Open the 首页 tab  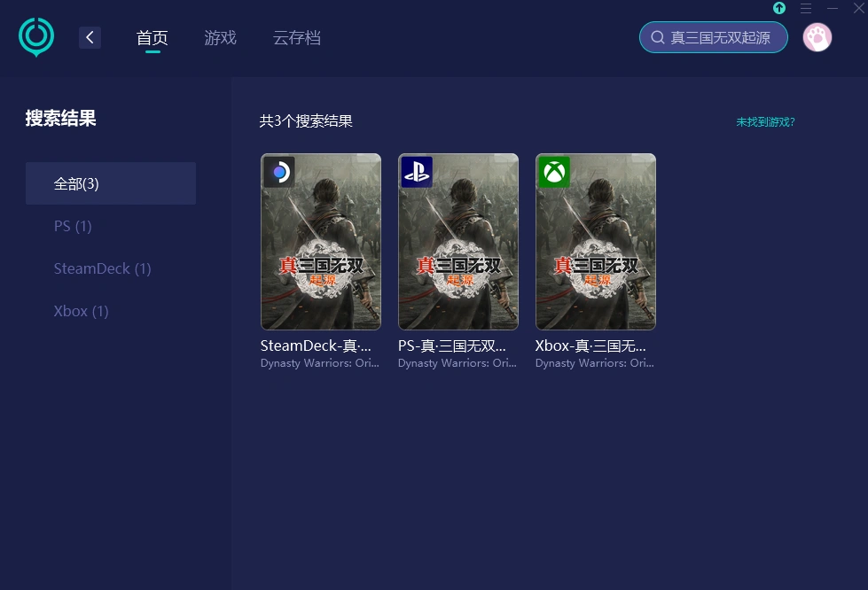coord(152,37)
